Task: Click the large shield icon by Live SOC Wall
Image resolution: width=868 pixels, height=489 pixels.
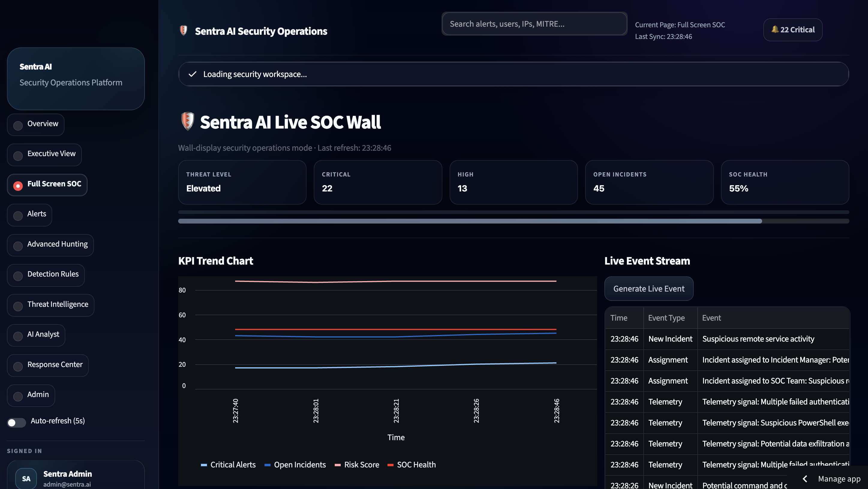Action: (x=187, y=121)
